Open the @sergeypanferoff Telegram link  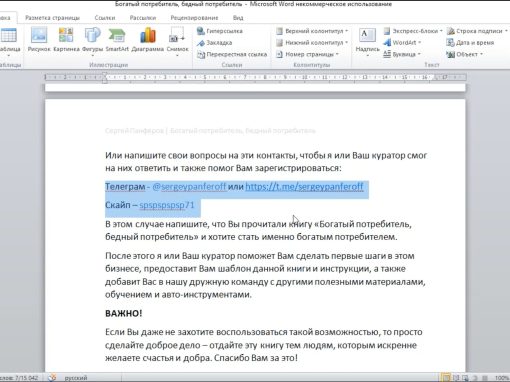click(189, 187)
